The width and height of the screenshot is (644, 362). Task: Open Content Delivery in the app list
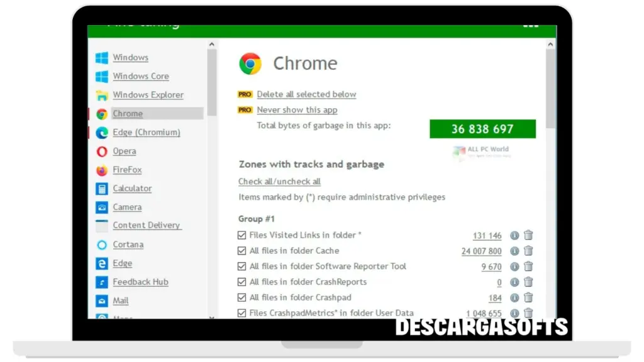point(147,226)
